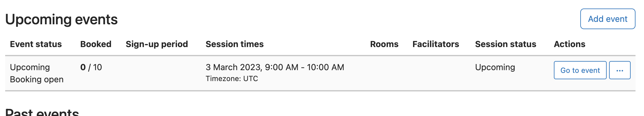The height and width of the screenshot is (116, 644).
Task: Select the Actions column header
Action: 570,44
